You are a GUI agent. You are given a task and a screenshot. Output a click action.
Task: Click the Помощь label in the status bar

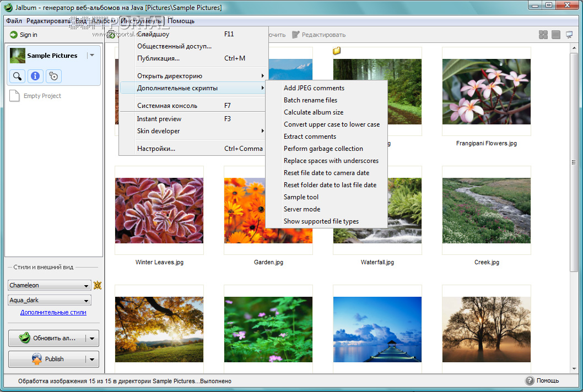[x=547, y=380]
